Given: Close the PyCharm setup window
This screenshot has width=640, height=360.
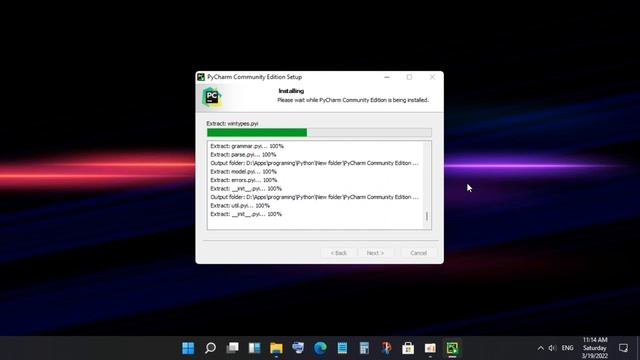Looking at the screenshot, I should [432, 77].
